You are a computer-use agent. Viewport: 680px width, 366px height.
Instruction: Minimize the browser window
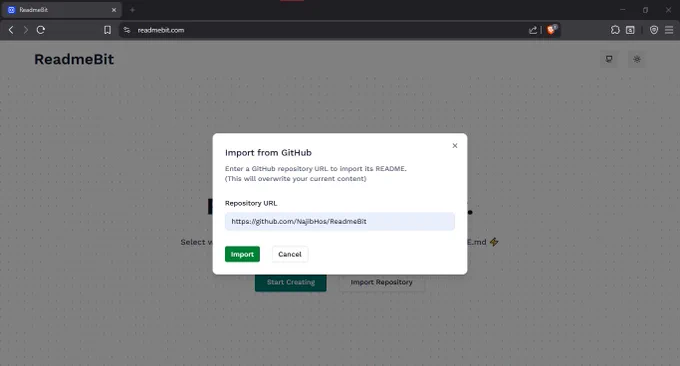pyautogui.click(x=623, y=10)
